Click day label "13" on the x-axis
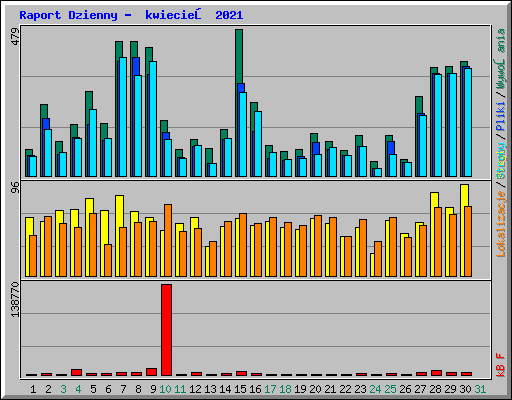 (x=210, y=389)
